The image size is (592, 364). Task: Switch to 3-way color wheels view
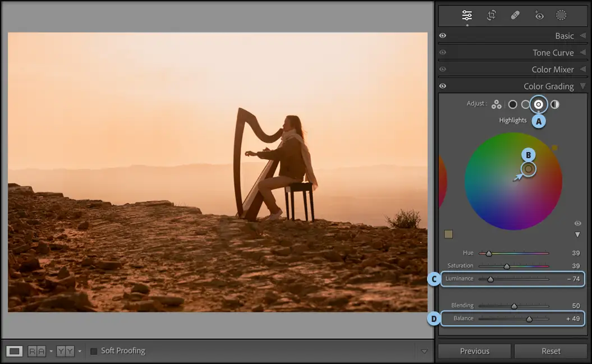(496, 104)
